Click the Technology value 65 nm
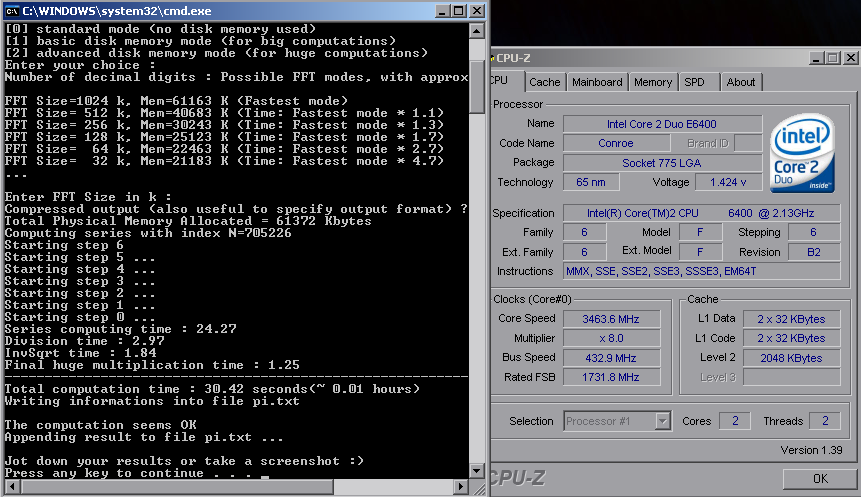This screenshot has width=861, height=497. (x=591, y=182)
